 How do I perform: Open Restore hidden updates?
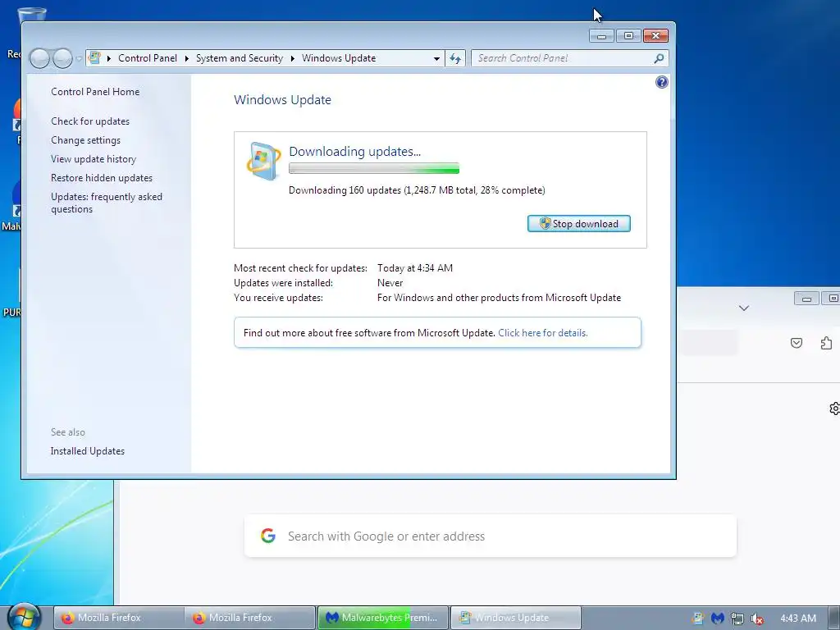pyautogui.click(x=102, y=177)
